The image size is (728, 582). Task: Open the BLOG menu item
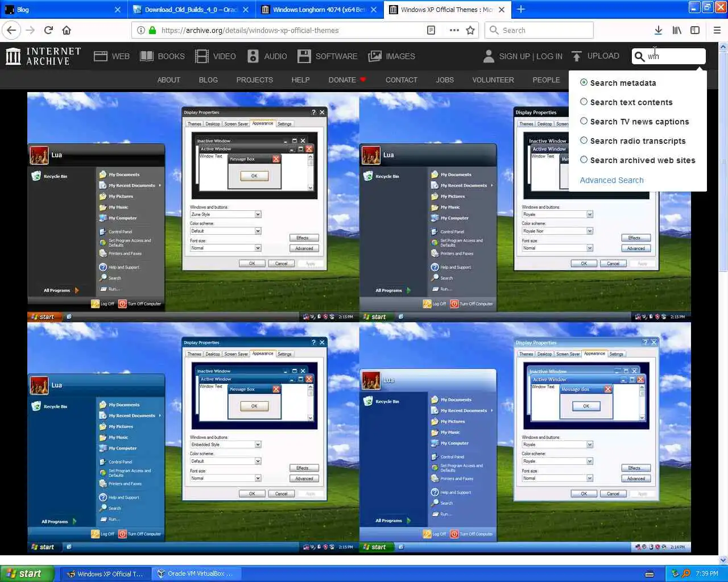(208, 80)
